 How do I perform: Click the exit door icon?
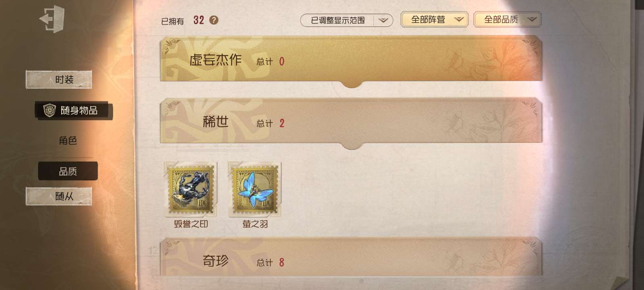(52, 19)
